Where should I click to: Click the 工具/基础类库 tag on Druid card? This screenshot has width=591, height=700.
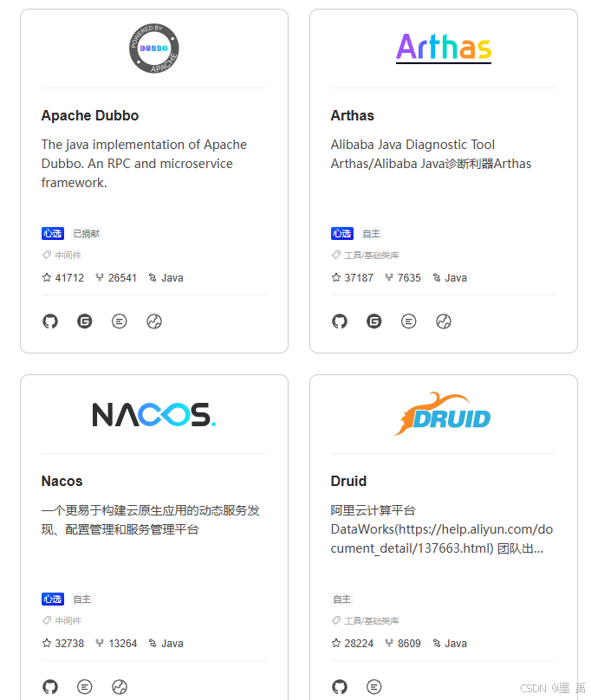tap(372, 620)
